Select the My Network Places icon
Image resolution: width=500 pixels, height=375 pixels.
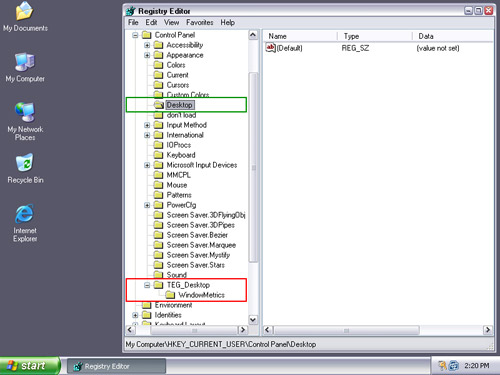(25, 122)
